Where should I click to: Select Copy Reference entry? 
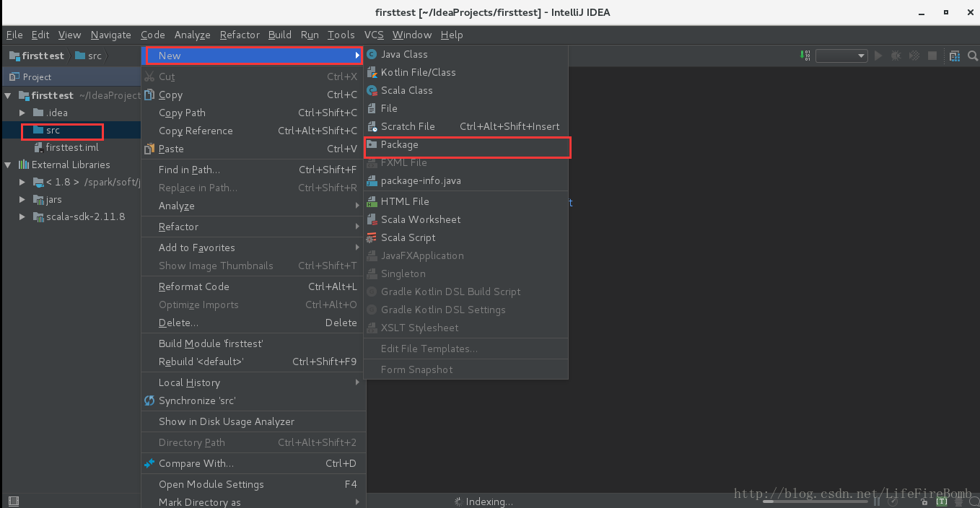(253, 131)
